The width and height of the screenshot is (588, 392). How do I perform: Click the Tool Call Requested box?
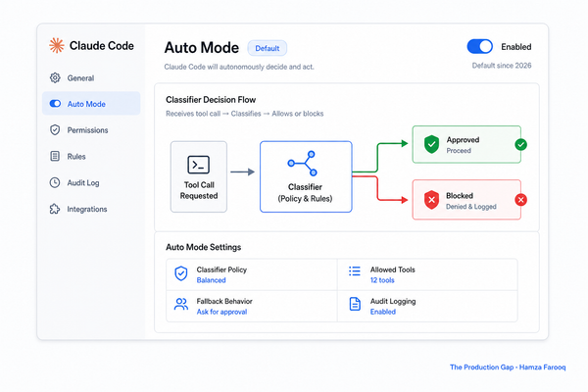(x=199, y=176)
